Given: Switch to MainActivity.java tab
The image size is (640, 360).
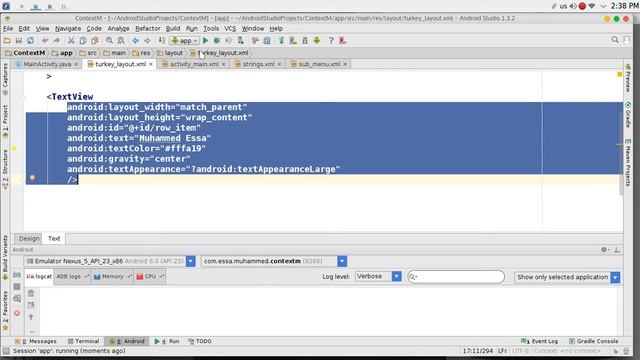Looking at the screenshot, I should 47,64.
